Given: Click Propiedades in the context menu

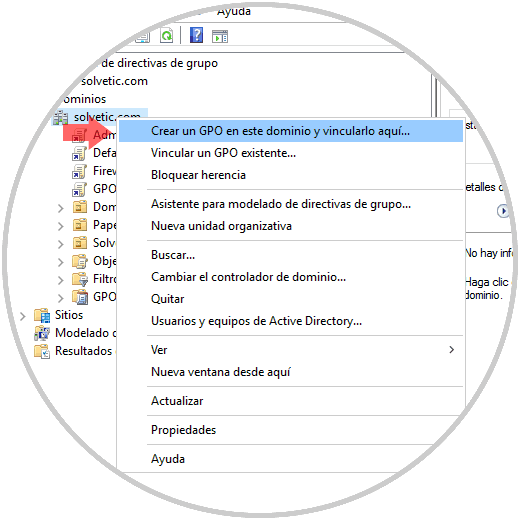Looking at the screenshot, I should (183, 430).
